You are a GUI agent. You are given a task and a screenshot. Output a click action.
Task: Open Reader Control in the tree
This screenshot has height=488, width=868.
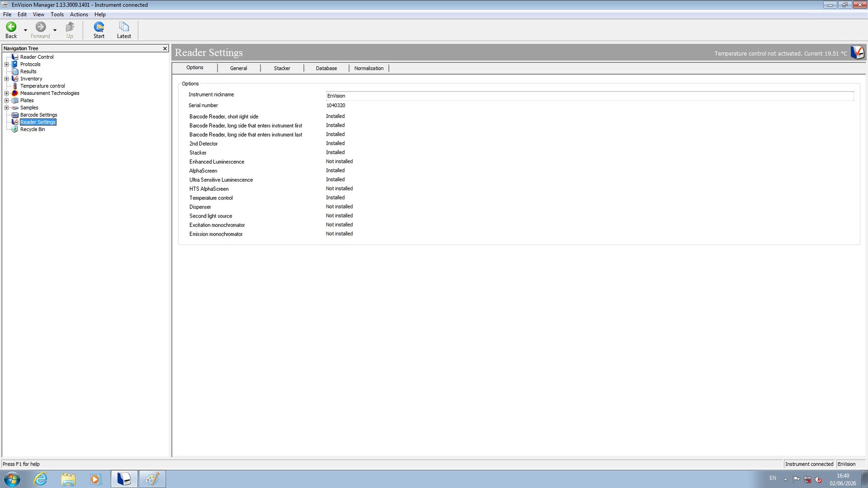tap(37, 57)
